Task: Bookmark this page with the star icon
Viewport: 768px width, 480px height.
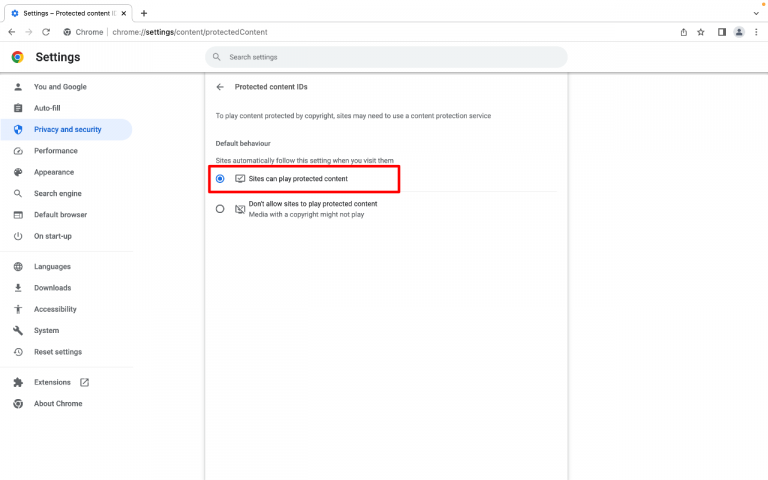Action: [x=701, y=32]
